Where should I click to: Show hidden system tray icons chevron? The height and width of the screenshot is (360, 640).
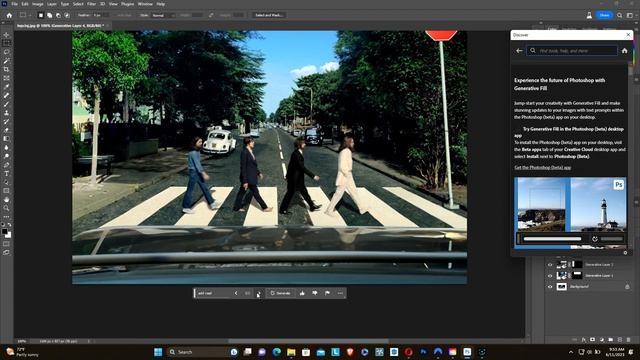[571, 352]
